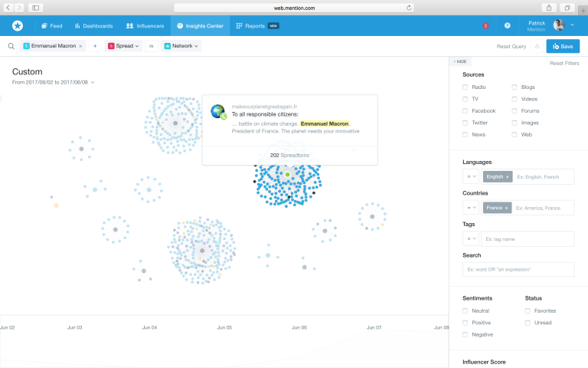The width and height of the screenshot is (588, 368).
Task: Show all browser tabs icon
Action: tap(567, 8)
